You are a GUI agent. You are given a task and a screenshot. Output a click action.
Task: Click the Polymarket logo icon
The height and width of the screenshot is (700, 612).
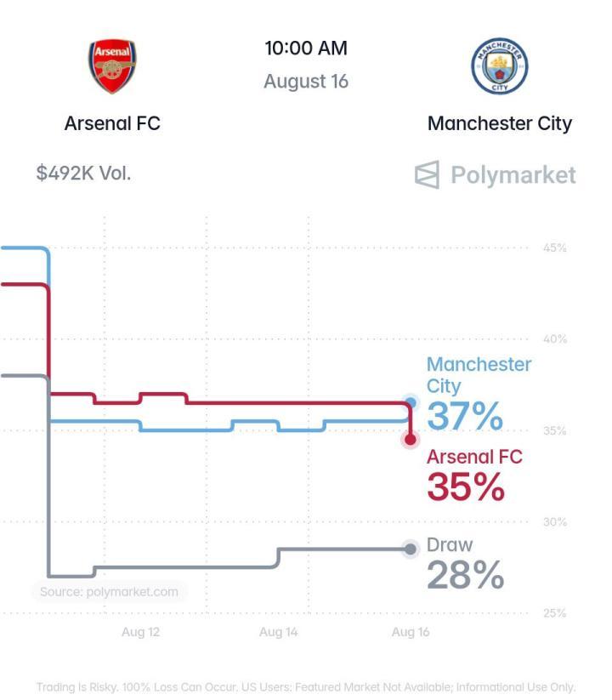coord(428,174)
